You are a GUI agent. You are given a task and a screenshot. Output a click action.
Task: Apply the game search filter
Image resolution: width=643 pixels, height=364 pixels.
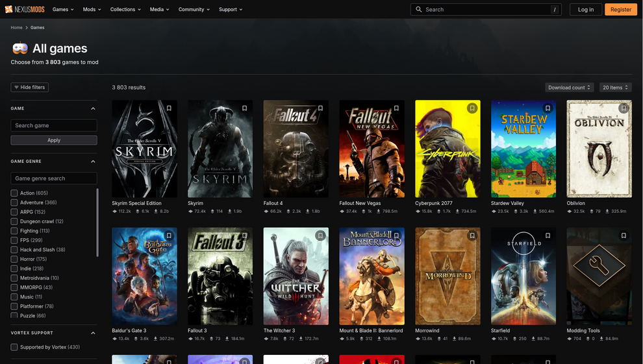(x=54, y=140)
